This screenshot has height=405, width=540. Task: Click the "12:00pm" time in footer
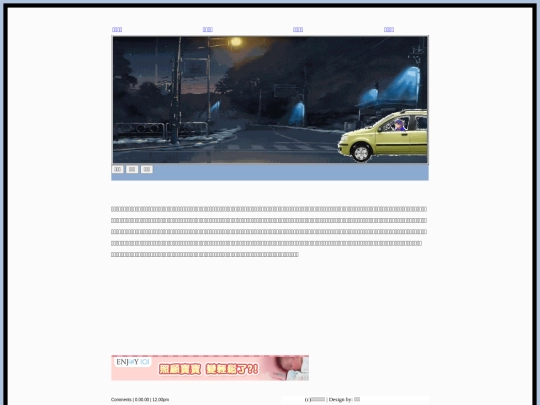point(160,399)
